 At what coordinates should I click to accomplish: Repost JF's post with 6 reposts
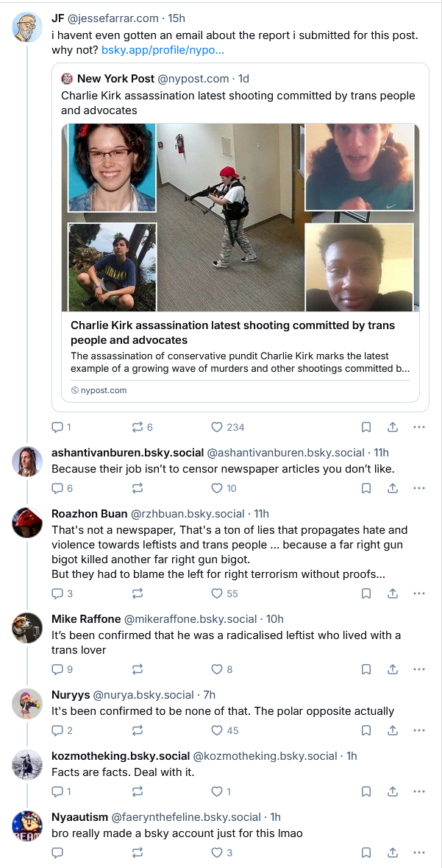[138, 427]
